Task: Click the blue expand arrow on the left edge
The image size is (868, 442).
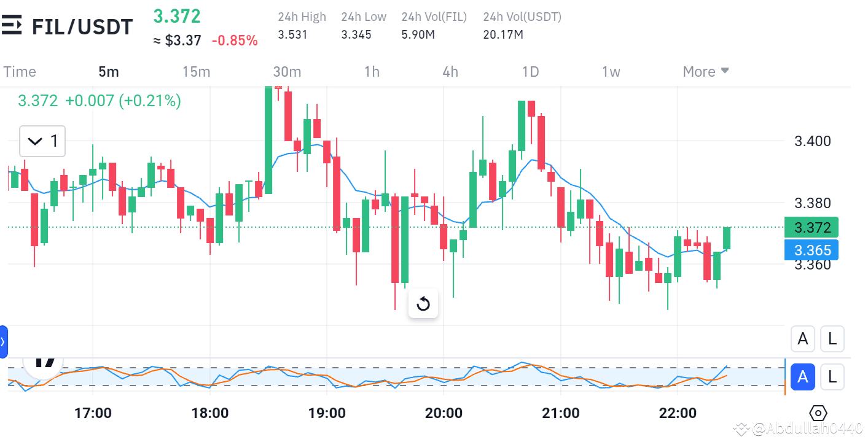Action: [4, 342]
